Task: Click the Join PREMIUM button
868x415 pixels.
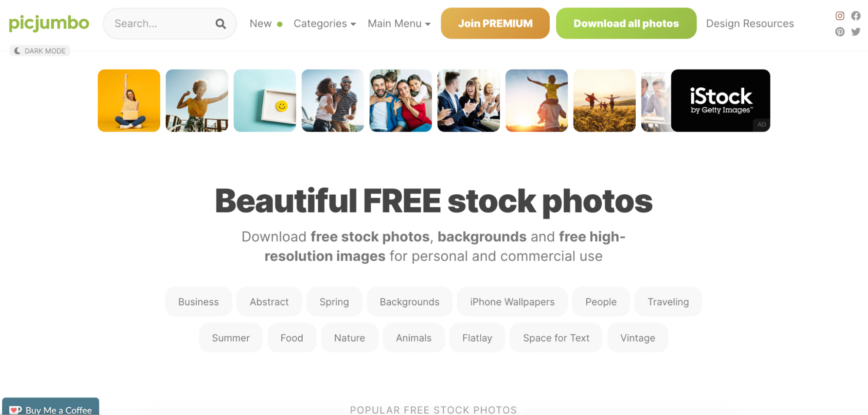Action: tap(495, 23)
